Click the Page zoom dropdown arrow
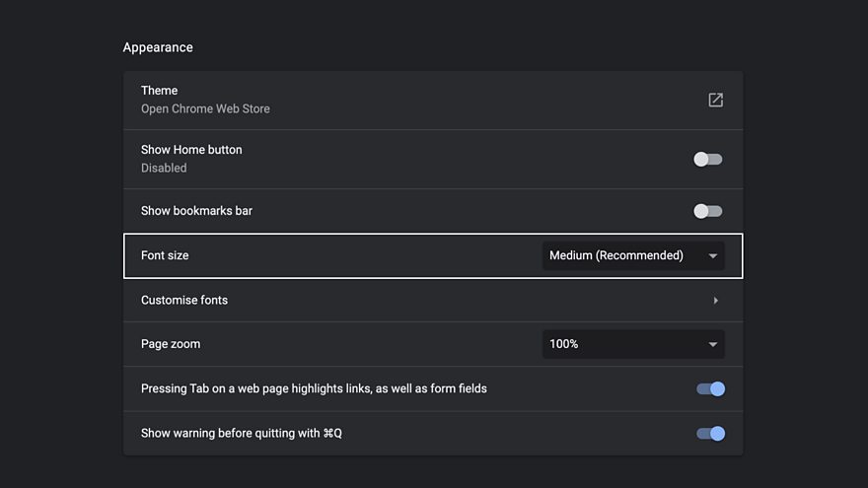868x488 pixels. [x=713, y=345]
